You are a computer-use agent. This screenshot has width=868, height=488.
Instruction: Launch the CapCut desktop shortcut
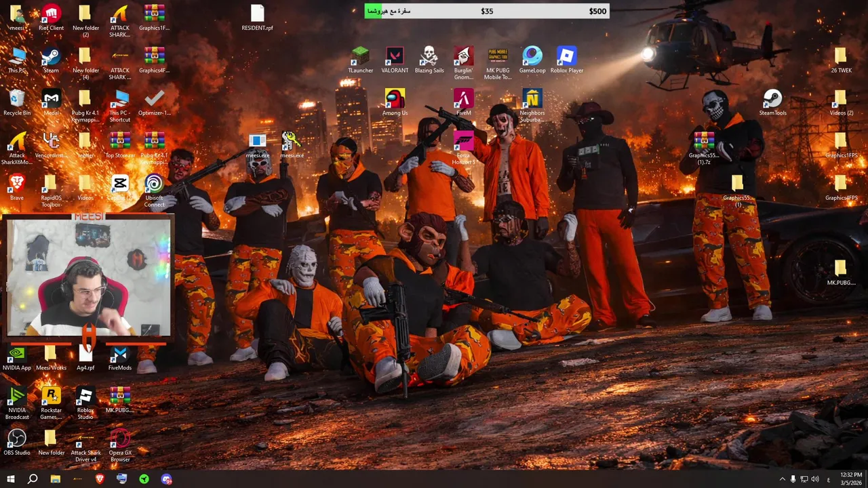click(x=119, y=188)
